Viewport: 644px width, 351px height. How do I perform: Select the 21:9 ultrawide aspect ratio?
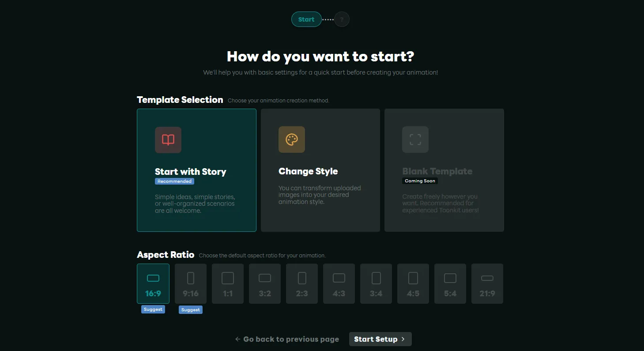click(x=487, y=283)
